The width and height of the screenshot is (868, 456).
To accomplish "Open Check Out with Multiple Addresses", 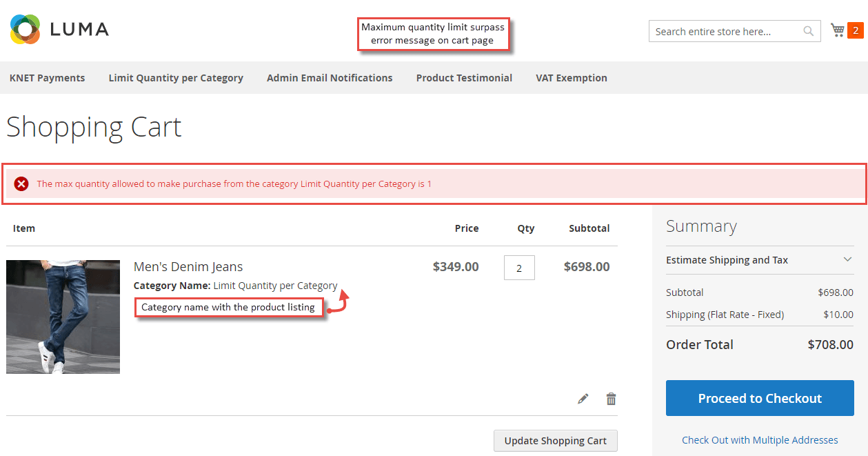I will [760, 439].
